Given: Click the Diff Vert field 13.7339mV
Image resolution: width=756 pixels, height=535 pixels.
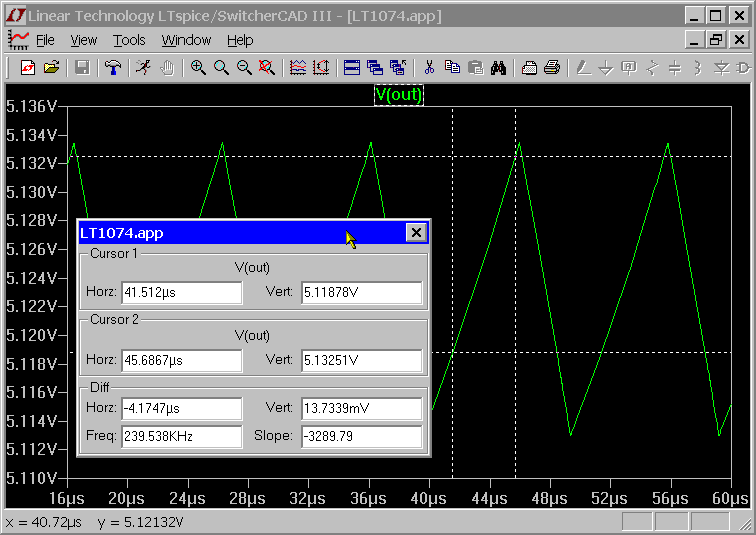Looking at the screenshot, I should (362, 409).
